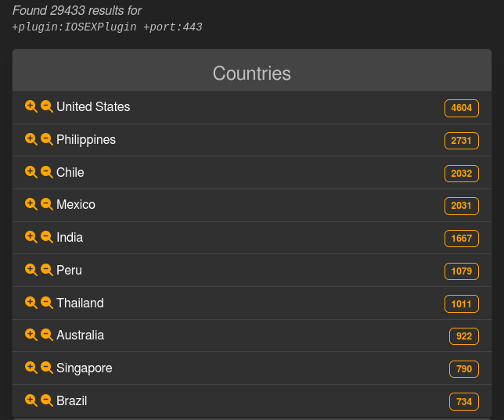Screen dimensions: 504x420
Task: Exclude Mexico via minus magnifier icon
Action: tap(47, 204)
